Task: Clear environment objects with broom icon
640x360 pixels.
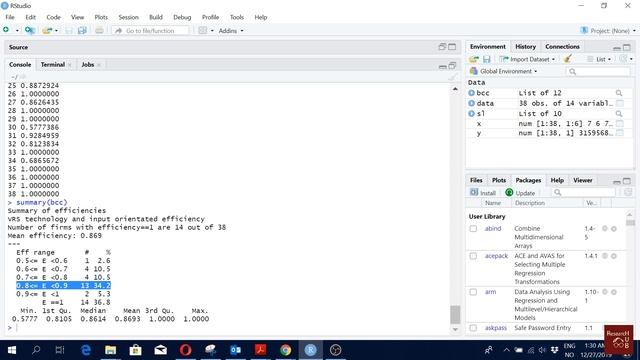Action: (567, 59)
